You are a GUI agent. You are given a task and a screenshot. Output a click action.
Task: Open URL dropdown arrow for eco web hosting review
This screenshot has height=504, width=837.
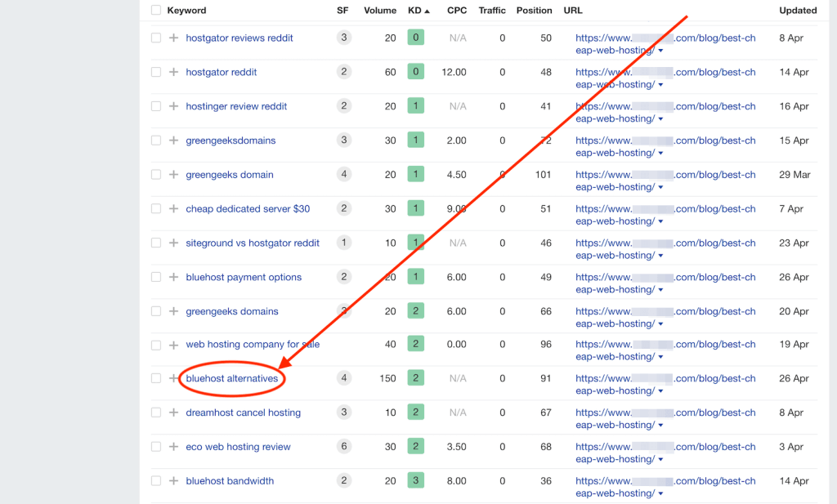[660, 459]
